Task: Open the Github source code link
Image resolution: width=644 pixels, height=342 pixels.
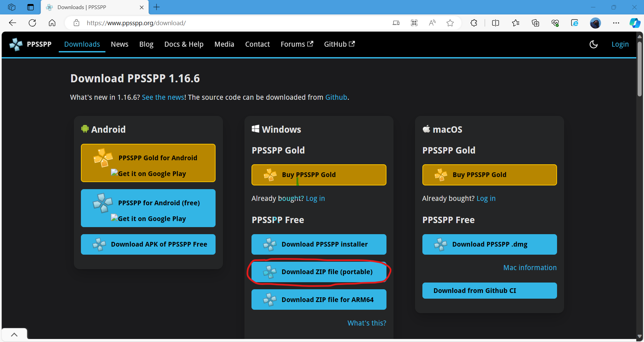Action: (x=336, y=97)
